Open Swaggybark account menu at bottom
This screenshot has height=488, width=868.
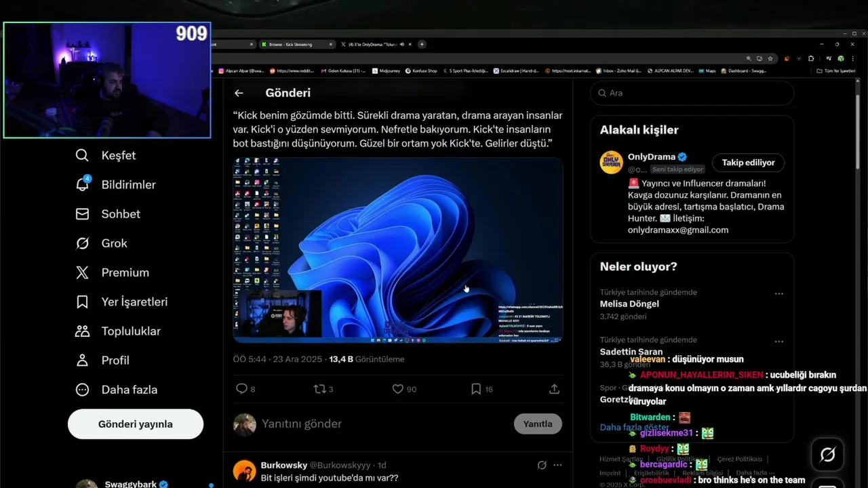pyautogui.click(x=136, y=484)
